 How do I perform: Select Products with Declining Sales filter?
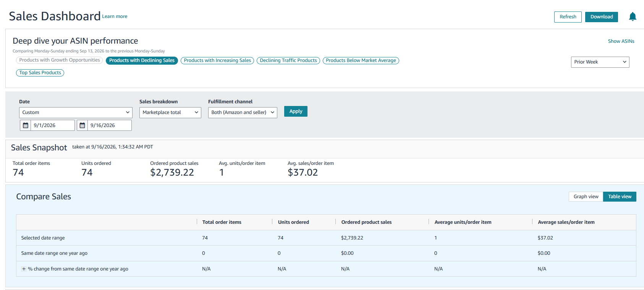click(x=142, y=60)
